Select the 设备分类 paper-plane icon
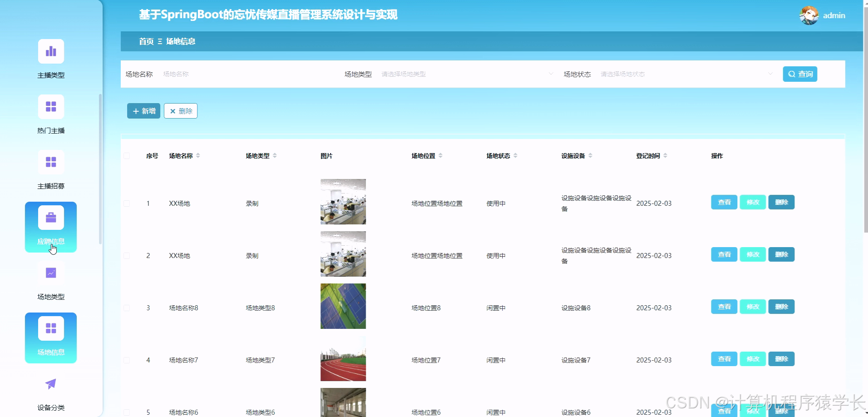The image size is (868, 417). tap(51, 383)
